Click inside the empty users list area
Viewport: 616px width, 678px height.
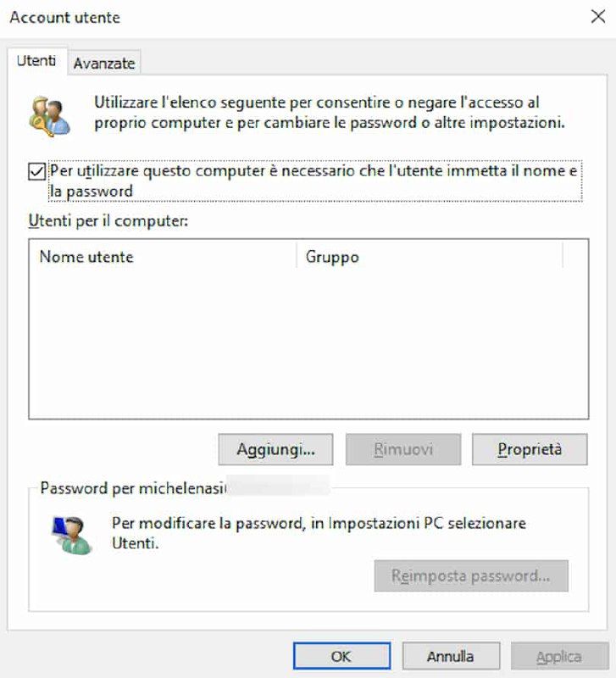click(x=308, y=344)
